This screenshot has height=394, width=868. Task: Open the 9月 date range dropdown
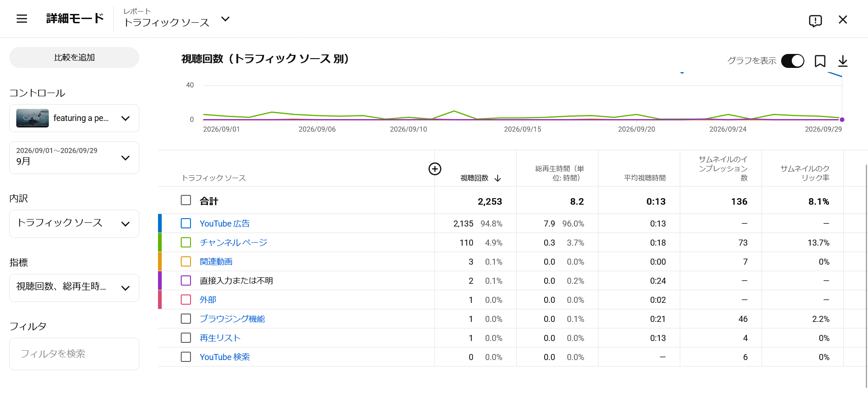click(74, 158)
